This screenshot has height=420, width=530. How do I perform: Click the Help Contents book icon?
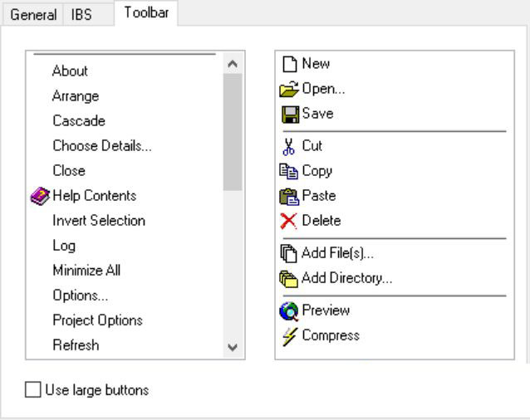pos(40,196)
